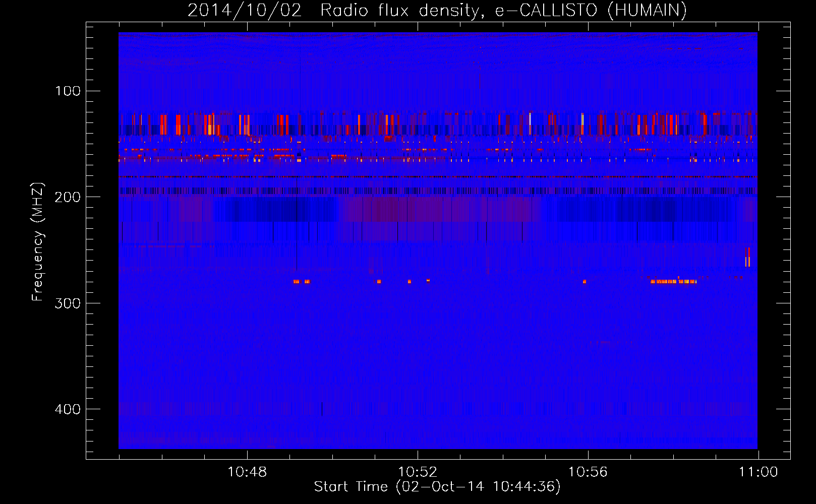Screen dimensions: 816x504
Task: Click the plot title "Radio flux density, e-CALLISTO (HUMAIN)"
Action: coord(503,10)
